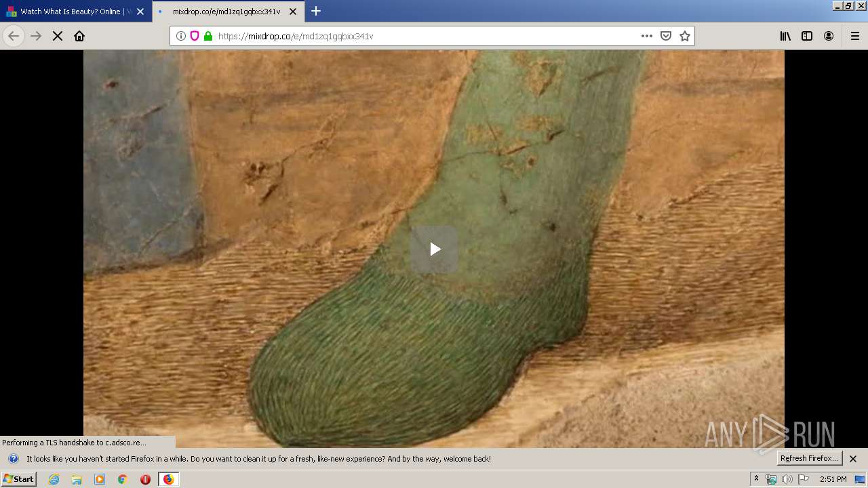Viewport: 868px width, 488px height.
Task: Go forward to the next page
Action: [x=36, y=36]
